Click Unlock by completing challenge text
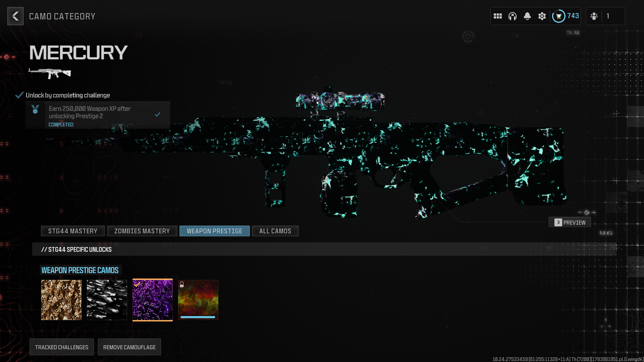 [x=68, y=95]
